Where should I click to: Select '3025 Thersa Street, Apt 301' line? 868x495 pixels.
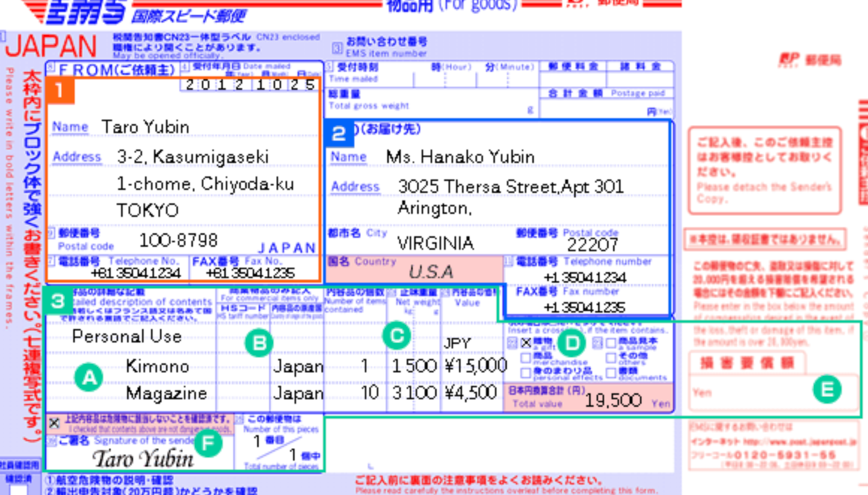pyautogui.click(x=511, y=187)
